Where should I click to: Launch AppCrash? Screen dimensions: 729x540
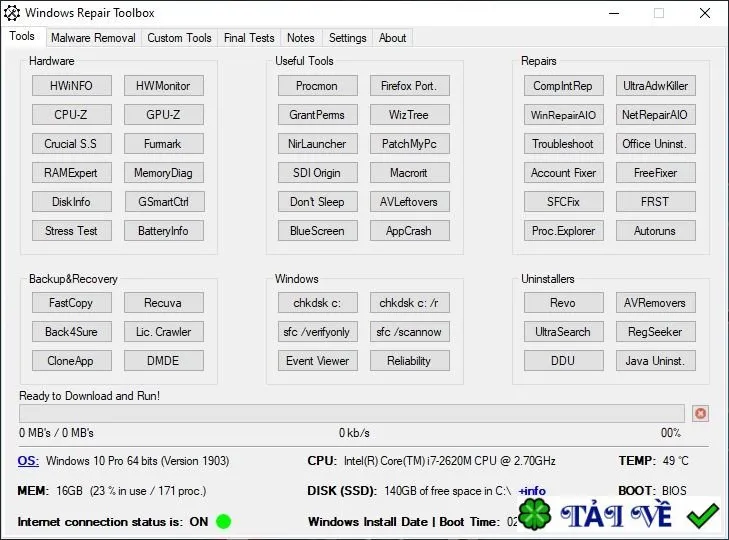click(410, 231)
